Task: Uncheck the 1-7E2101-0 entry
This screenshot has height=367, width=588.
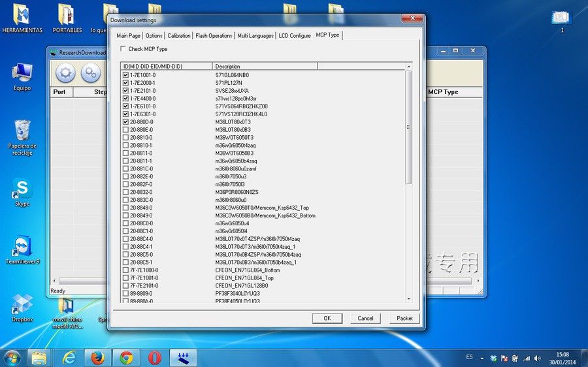Action: tap(125, 91)
